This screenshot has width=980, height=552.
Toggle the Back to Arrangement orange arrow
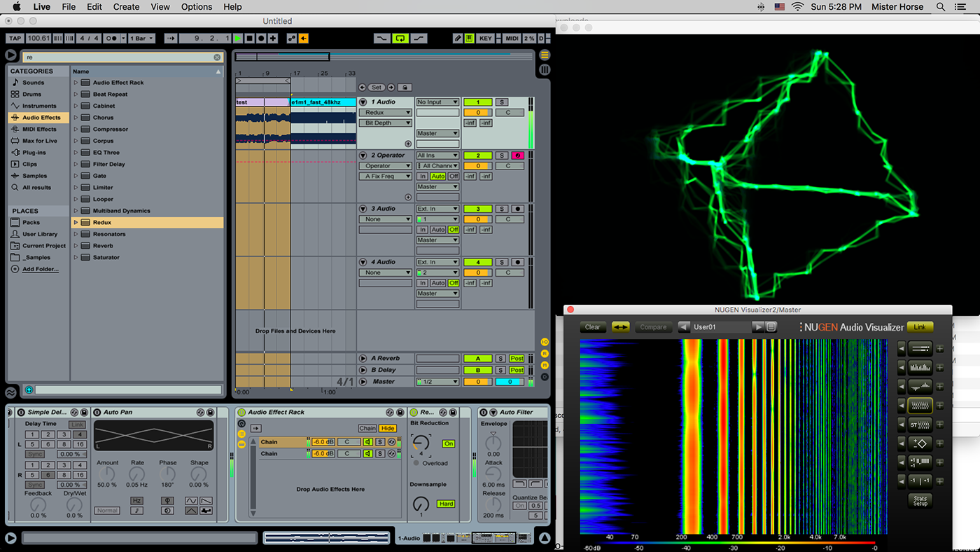(303, 39)
